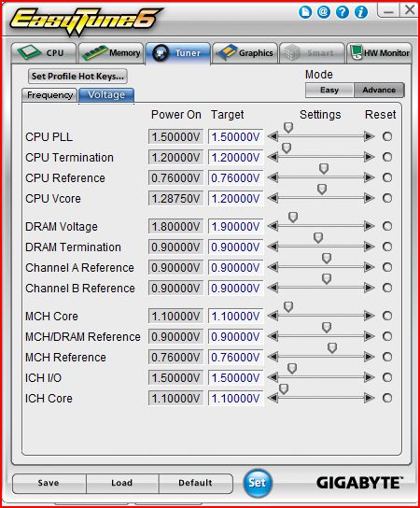Screen dimensions: 420x508
Task: Increase Channel A Reference with right arrow
Action: [369, 267]
